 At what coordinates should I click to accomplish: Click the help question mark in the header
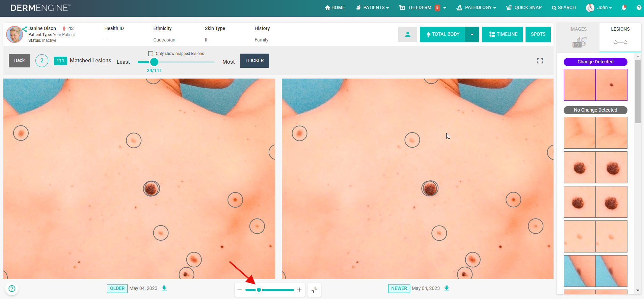pyautogui.click(x=639, y=7)
